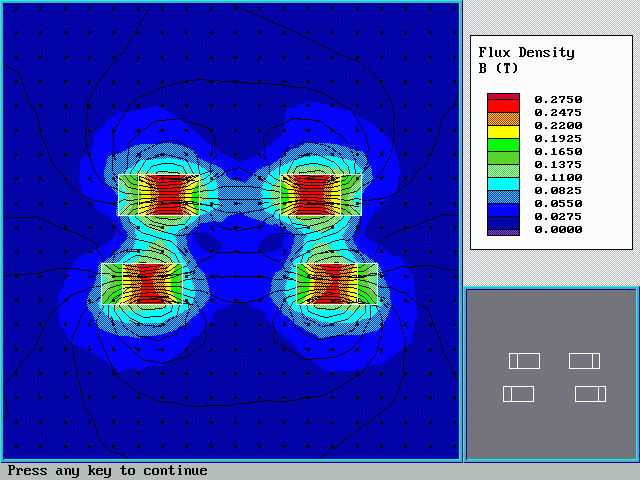This screenshot has height=480, width=640.
Task: Select the orange swatch beside 0.2200
Action: point(503,119)
